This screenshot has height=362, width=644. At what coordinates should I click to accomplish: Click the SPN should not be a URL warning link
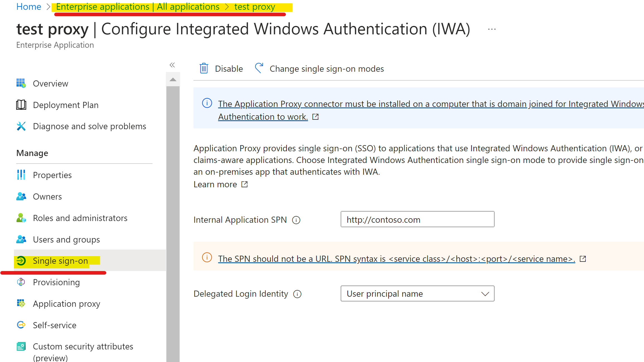click(x=396, y=259)
